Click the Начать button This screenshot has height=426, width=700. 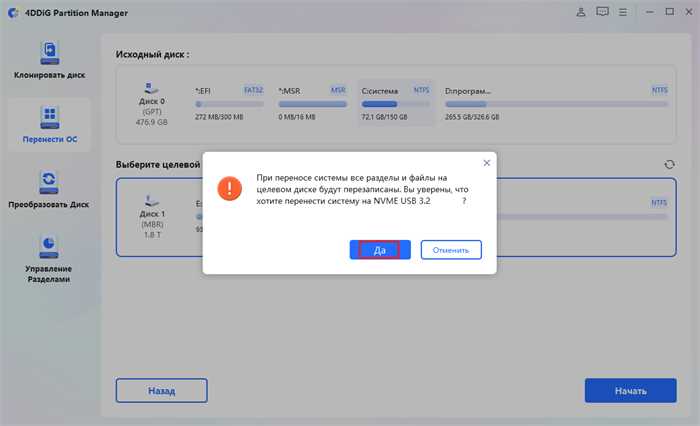click(630, 391)
